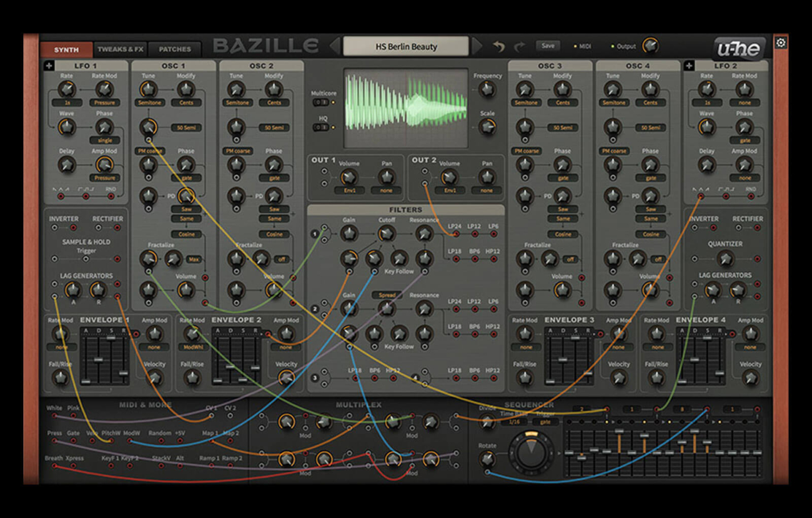The width and height of the screenshot is (812, 518).
Task: Click the Envelope 1 Velocity knob
Action: (x=154, y=378)
